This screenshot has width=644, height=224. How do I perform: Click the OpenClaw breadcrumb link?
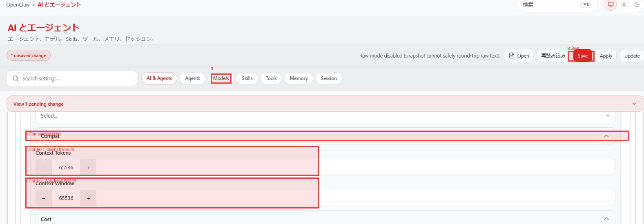18,5
